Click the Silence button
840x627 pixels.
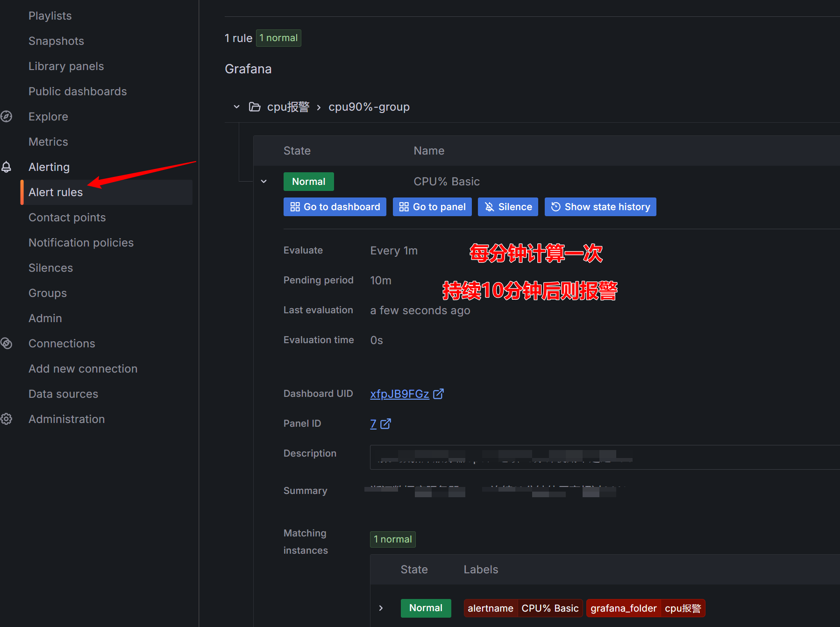[x=508, y=207]
